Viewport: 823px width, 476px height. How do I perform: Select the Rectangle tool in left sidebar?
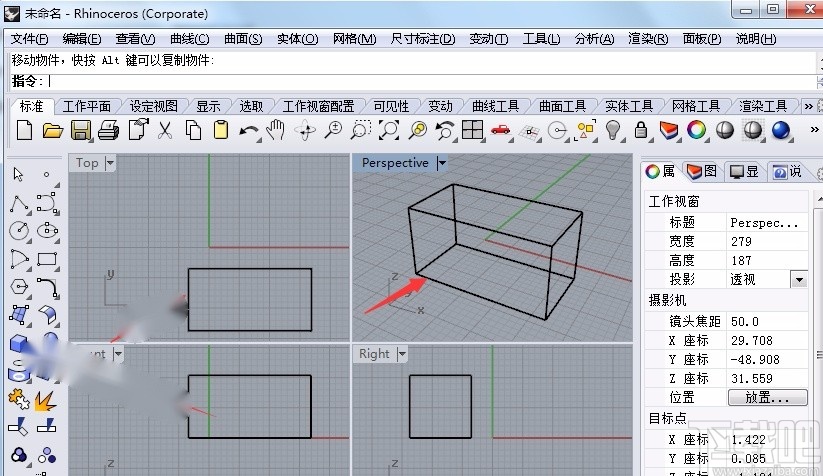(47, 259)
